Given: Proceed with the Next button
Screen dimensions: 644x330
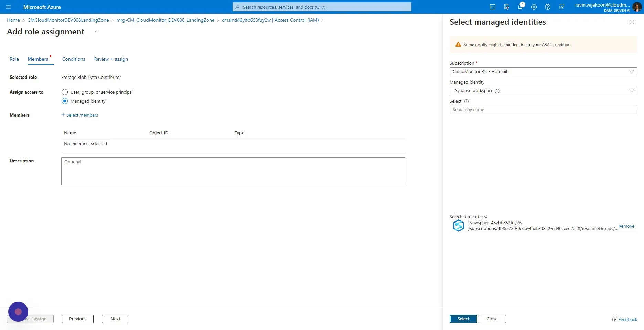Looking at the screenshot, I should click(x=116, y=319).
